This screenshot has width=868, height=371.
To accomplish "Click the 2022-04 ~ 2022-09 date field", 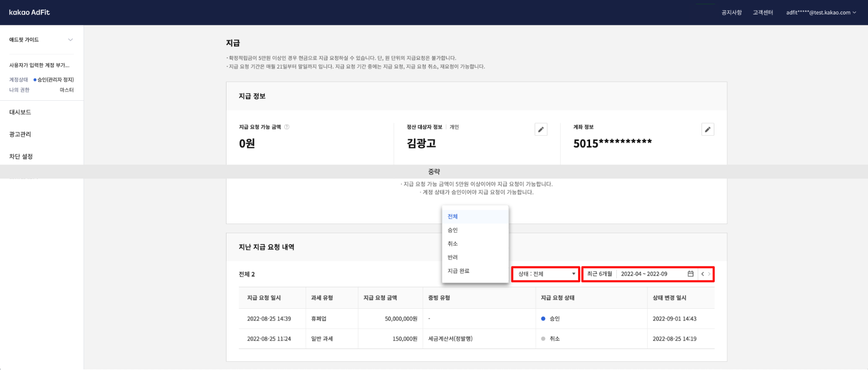I will [x=644, y=274].
